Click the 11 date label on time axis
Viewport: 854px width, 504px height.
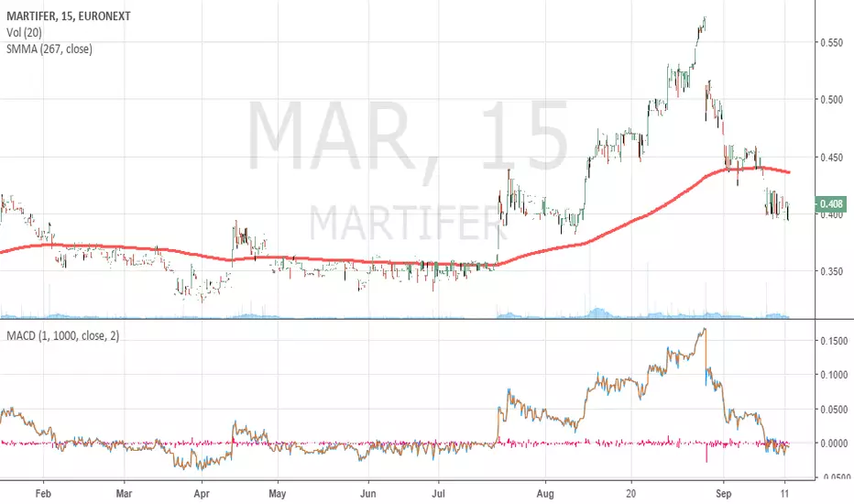pos(785,494)
